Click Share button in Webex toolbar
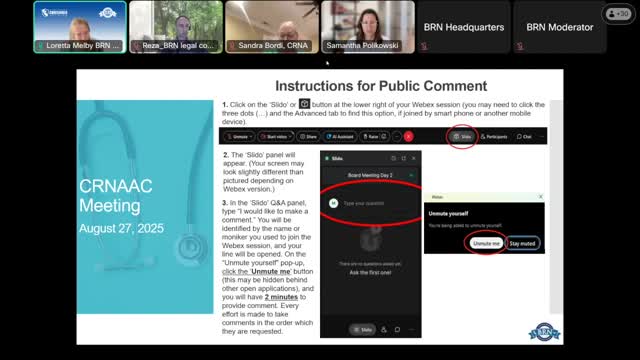The height and width of the screenshot is (360, 640). 308,137
